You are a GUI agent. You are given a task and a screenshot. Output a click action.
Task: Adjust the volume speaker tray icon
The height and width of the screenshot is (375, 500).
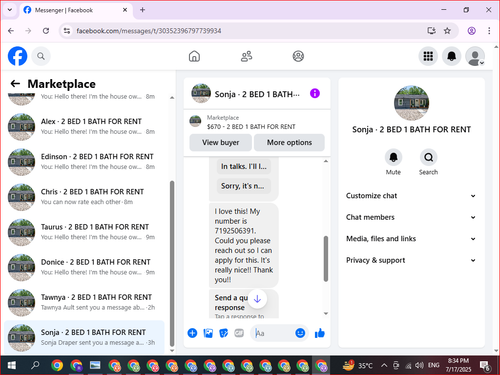pos(419,365)
